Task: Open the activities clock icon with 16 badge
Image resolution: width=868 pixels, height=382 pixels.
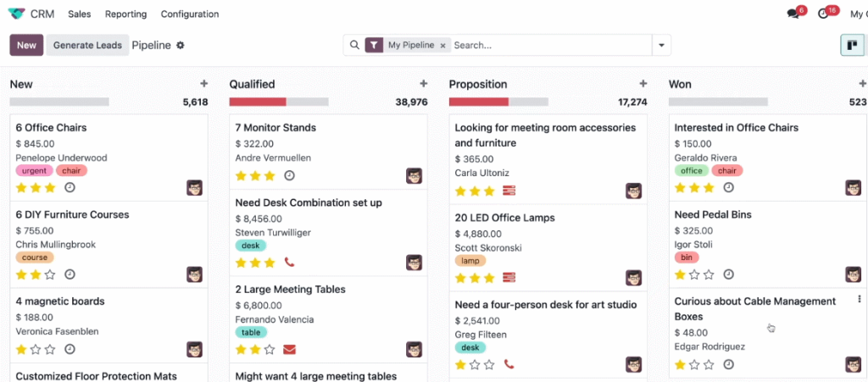Action: pos(823,14)
